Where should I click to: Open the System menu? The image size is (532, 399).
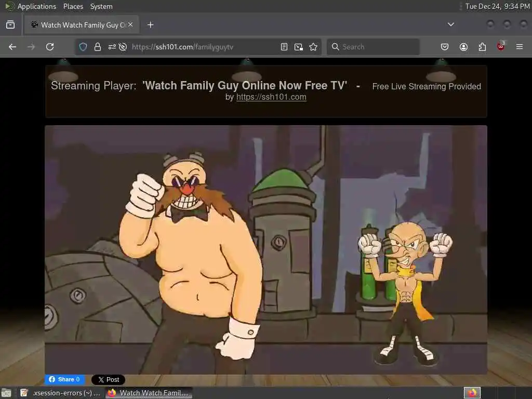pyautogui.click(x=101, y=6)
